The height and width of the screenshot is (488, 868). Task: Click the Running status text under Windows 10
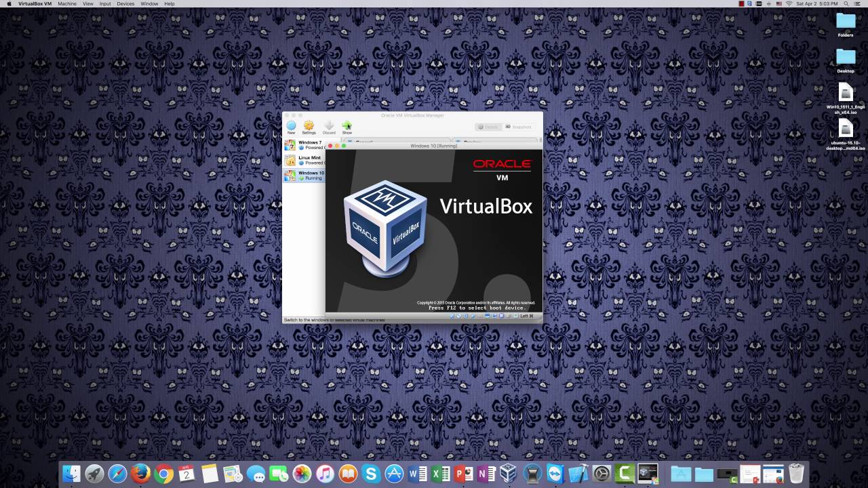coord(313,178)
